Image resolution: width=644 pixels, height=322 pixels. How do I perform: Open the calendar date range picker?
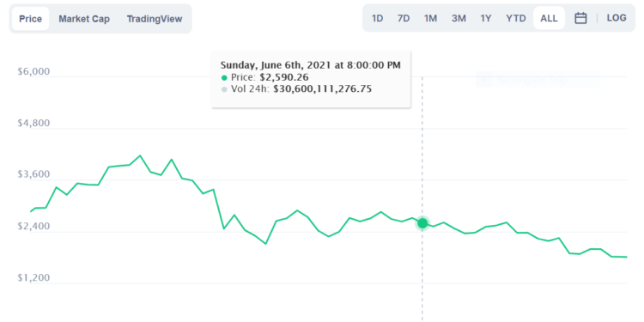tap(580, 18)
